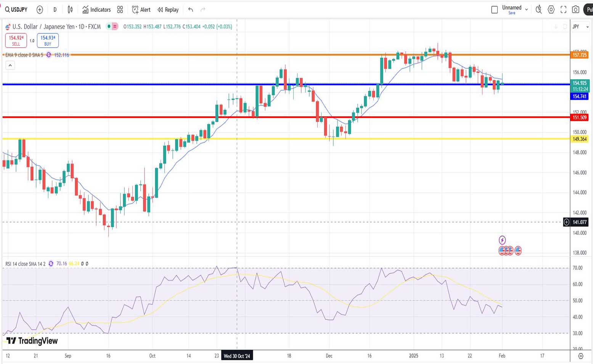
Task: Toggle the green market status indicator
Action: [x=109, y=27]
